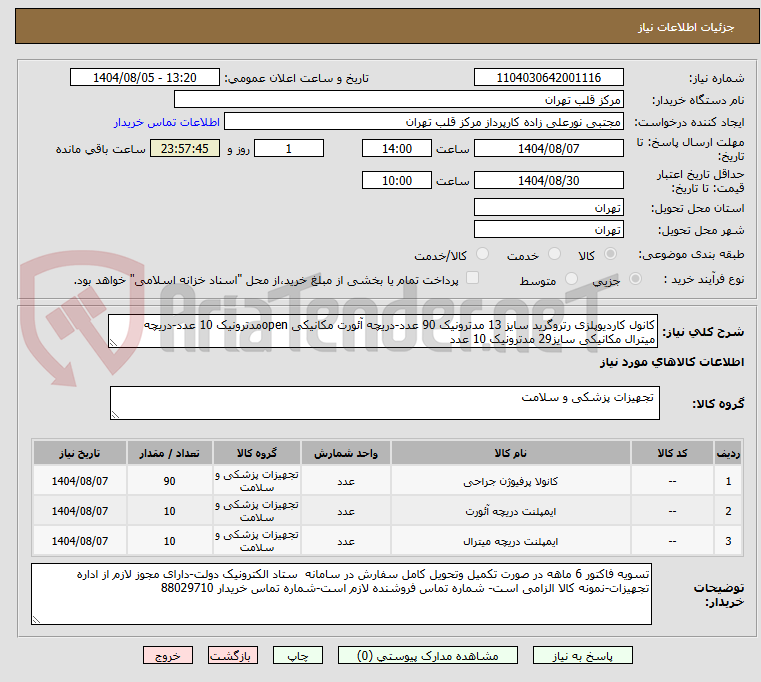Click resize handle of 'شرح کلی نیاز' box
Image resolution: width=761 pixels, height=682 pixels.
tap(114, 342)
